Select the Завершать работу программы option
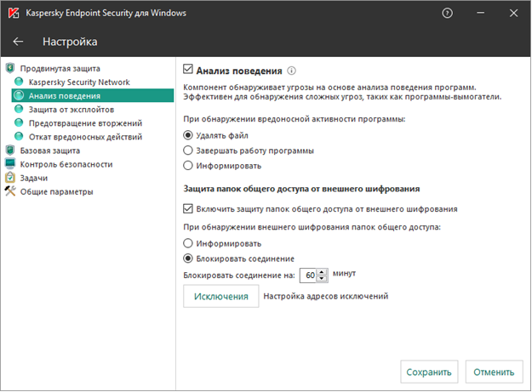Viewport: 532px width, 392px height. click(x=189, y=151)
